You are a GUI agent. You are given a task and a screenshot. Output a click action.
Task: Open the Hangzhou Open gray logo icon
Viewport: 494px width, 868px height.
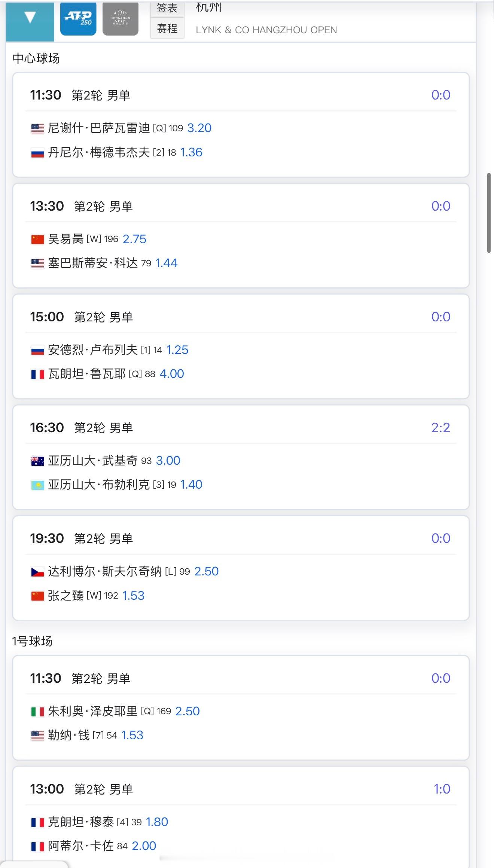point(121,18)
